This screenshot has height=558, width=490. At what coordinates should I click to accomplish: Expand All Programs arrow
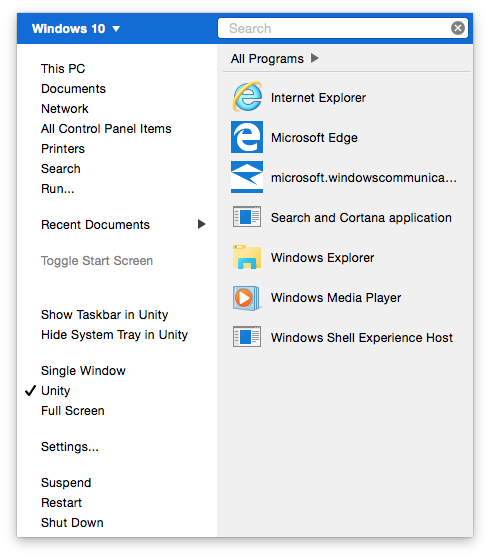click(x=315, y=58)
